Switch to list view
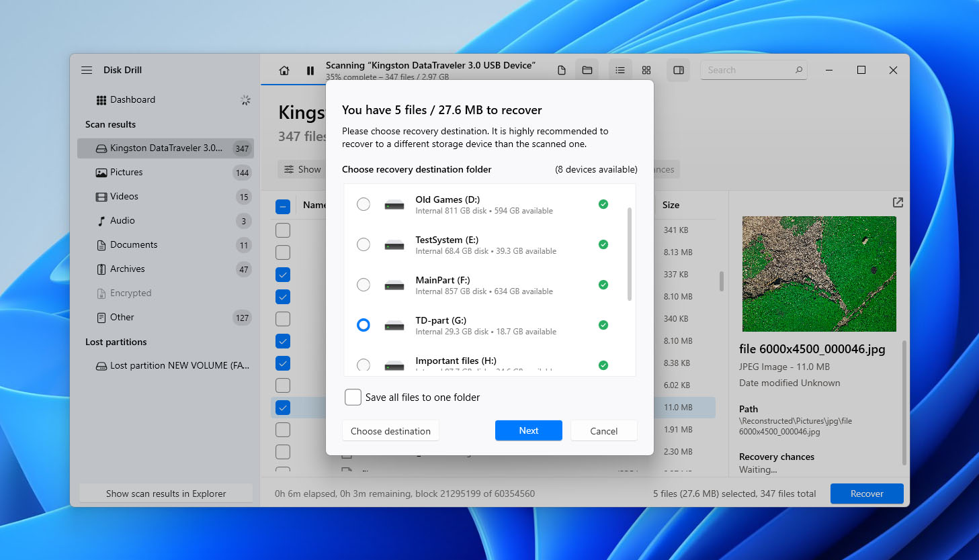Screen dimensions: 979x560 click(x=620, y=70)
